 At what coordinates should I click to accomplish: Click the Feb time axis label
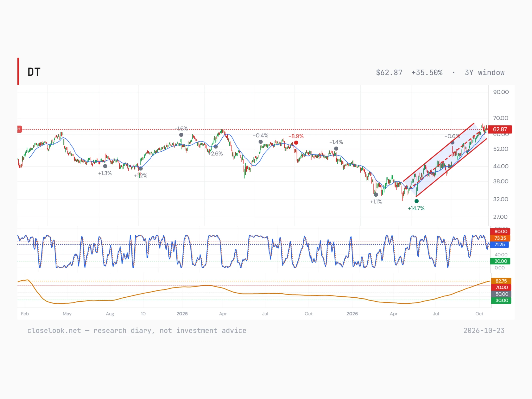25,314
